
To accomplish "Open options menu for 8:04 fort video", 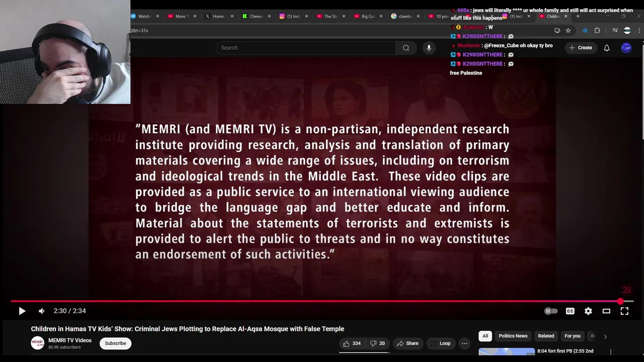I will pyautogui.click(x=611, y=352).
